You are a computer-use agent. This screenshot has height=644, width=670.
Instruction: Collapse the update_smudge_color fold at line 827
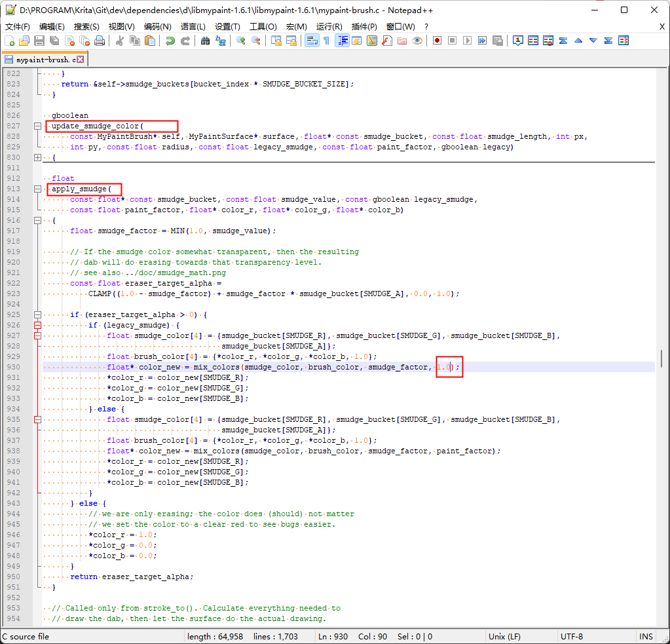(x=37, y=126)
